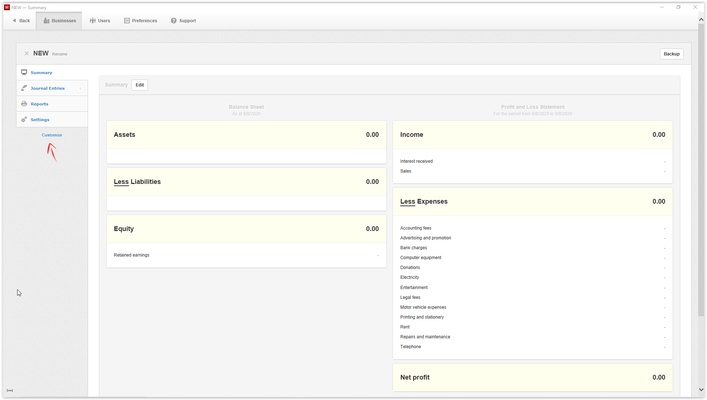Click the Equity heading

tap(124, 229)
